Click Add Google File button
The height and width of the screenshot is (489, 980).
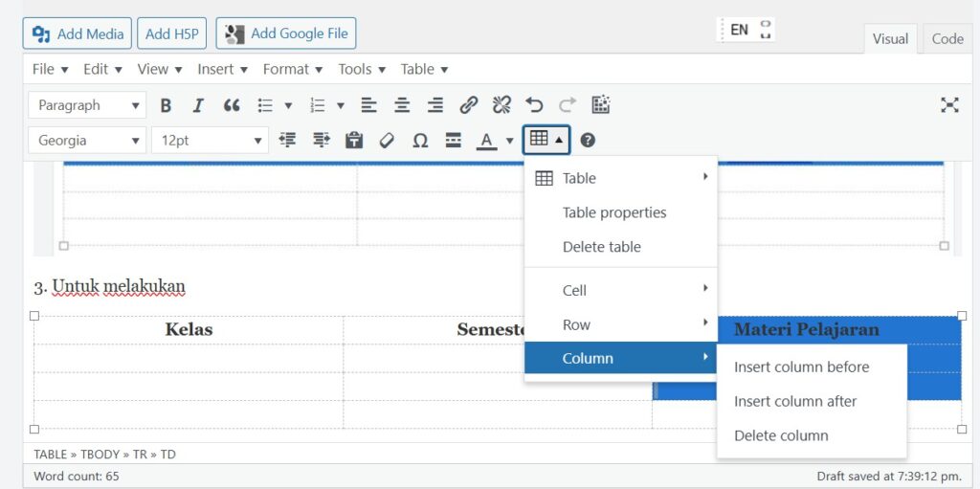coord(285,33)
